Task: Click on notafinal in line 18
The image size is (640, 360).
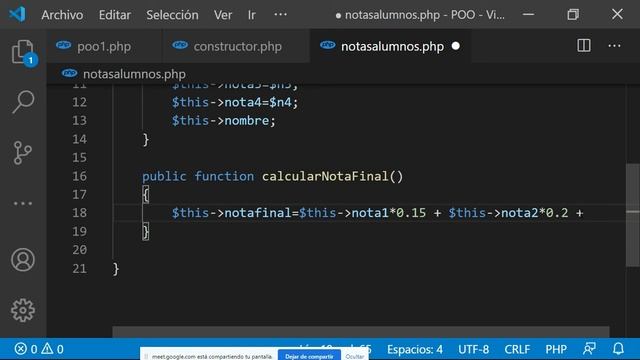Action: pos(258,213)
